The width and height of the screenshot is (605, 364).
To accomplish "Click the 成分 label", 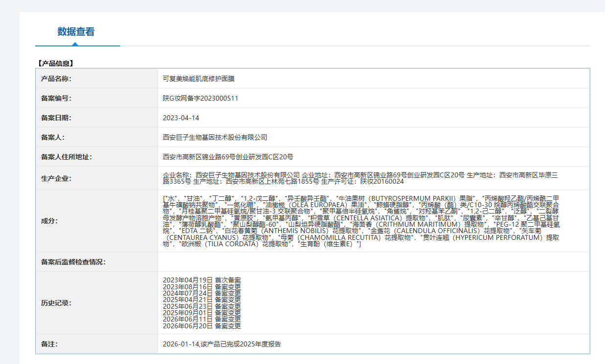I will point(49,221).
